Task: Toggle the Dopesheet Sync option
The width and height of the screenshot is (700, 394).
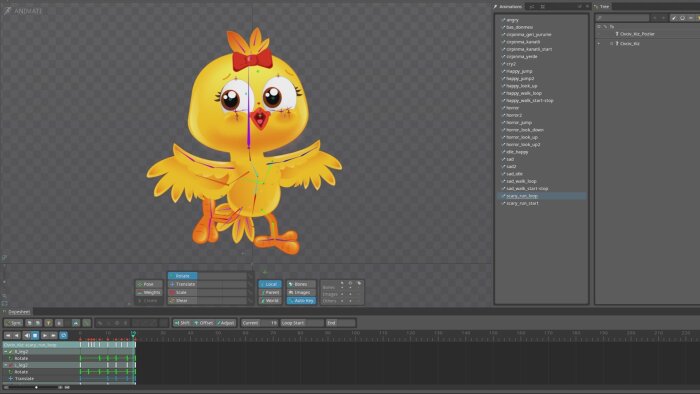Action: point(13,323)
